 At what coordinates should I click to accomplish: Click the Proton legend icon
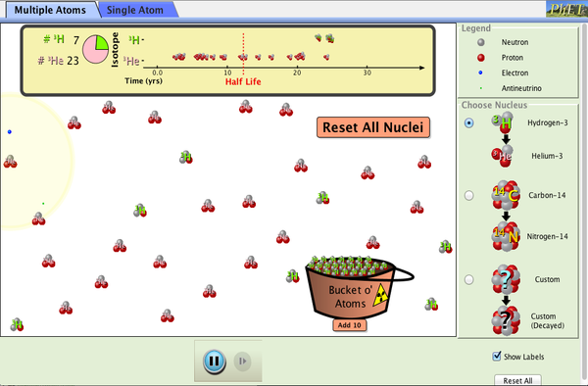point(481,58)
